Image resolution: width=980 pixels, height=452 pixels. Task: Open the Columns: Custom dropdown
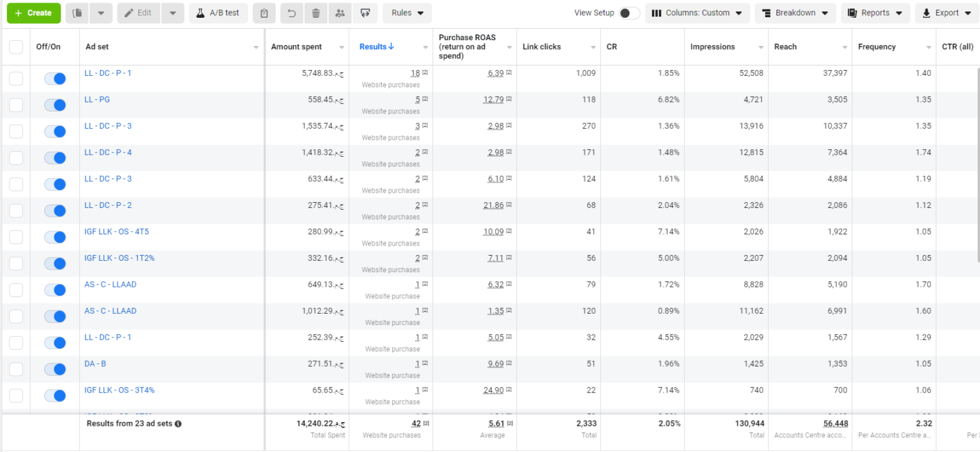[x=697, y=13]
